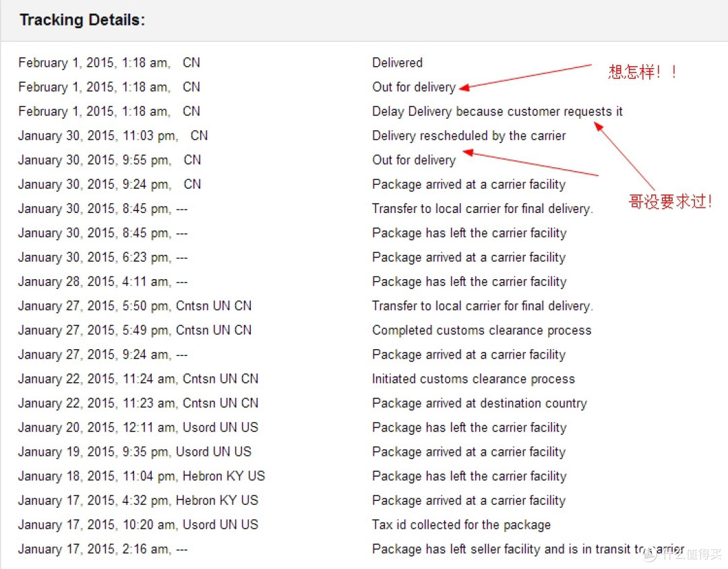
Task: Click Delivery rescheduled by the carrier
Action: [469, 136]
